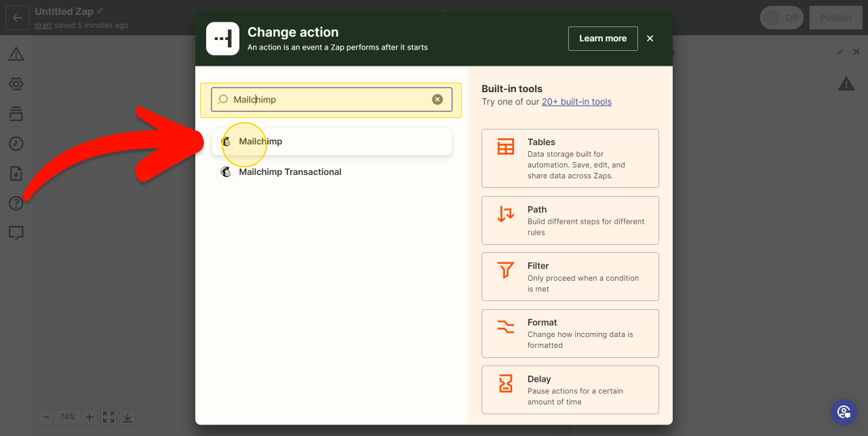Click the pencil icon in the right panel
Image resolution: width=868 pixels, height=436 pixels.
(x=841, y=52)
